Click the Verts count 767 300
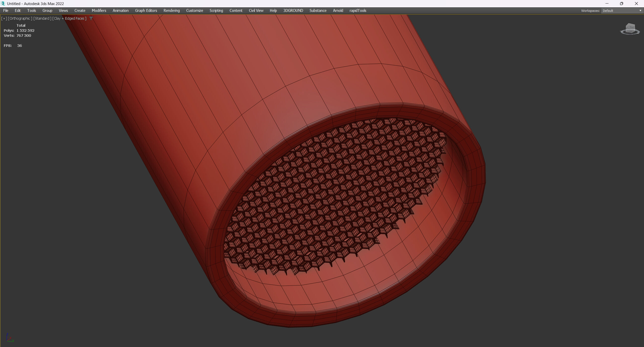 coord(24,36)
